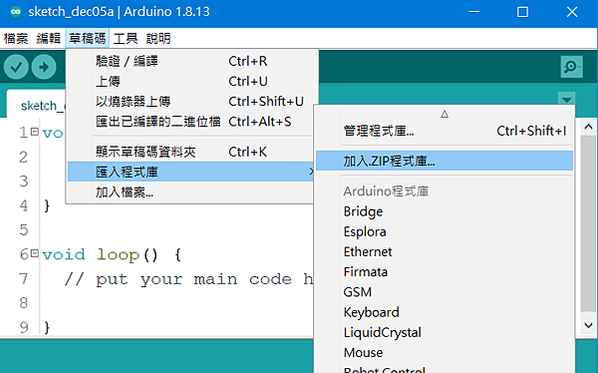This screenshot has height=373, width=598.
Task: Click the editor scrollbar down arrow
Action: pyautogui.click(x=588, y=325)
